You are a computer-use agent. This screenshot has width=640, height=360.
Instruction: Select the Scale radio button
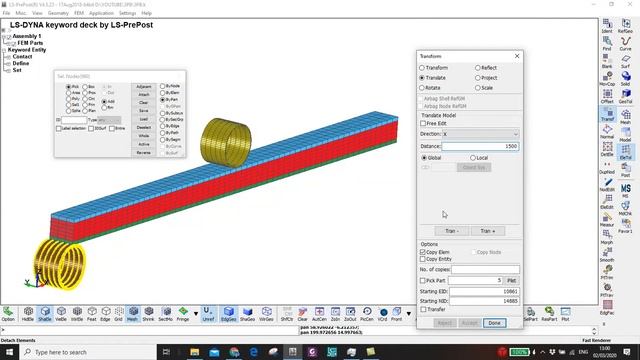coord(478,88)
